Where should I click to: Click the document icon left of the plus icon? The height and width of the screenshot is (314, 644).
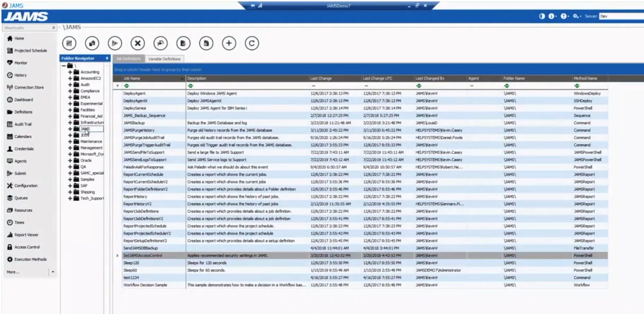tap(206, 43)
